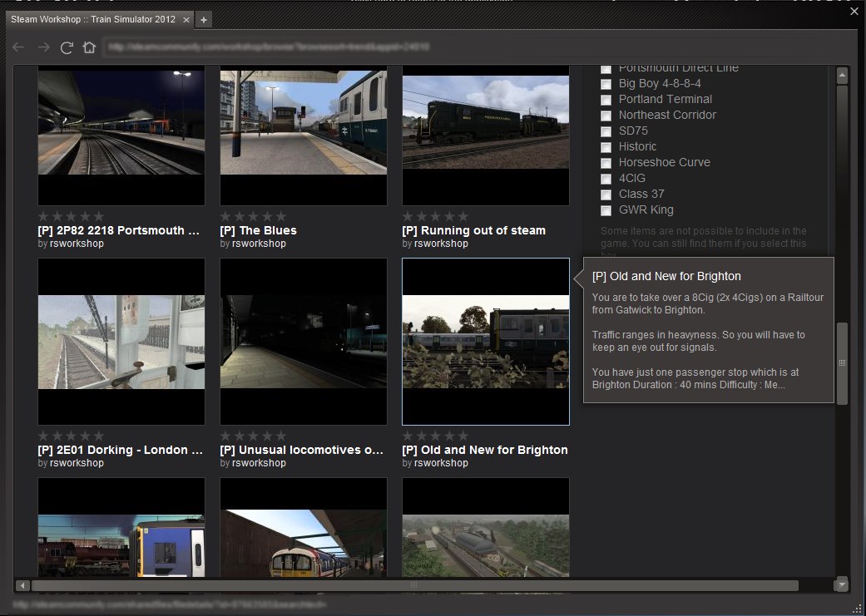Click the horizontal scrollbar left arrow
Viewport: 866px width, 616px height.
pyautogui.click(x=22, y=585)
